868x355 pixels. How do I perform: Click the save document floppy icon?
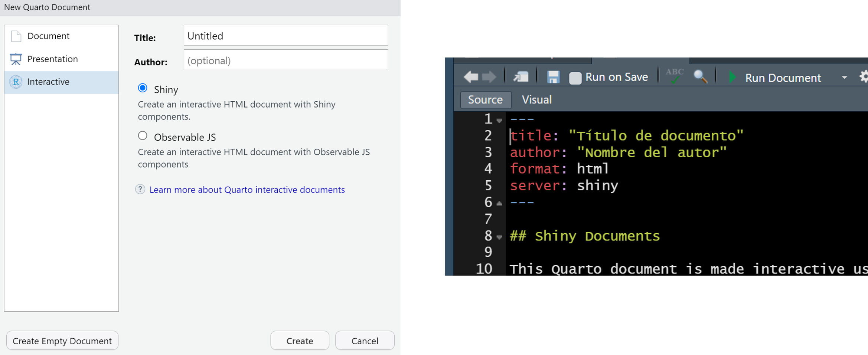coord(553,77)
